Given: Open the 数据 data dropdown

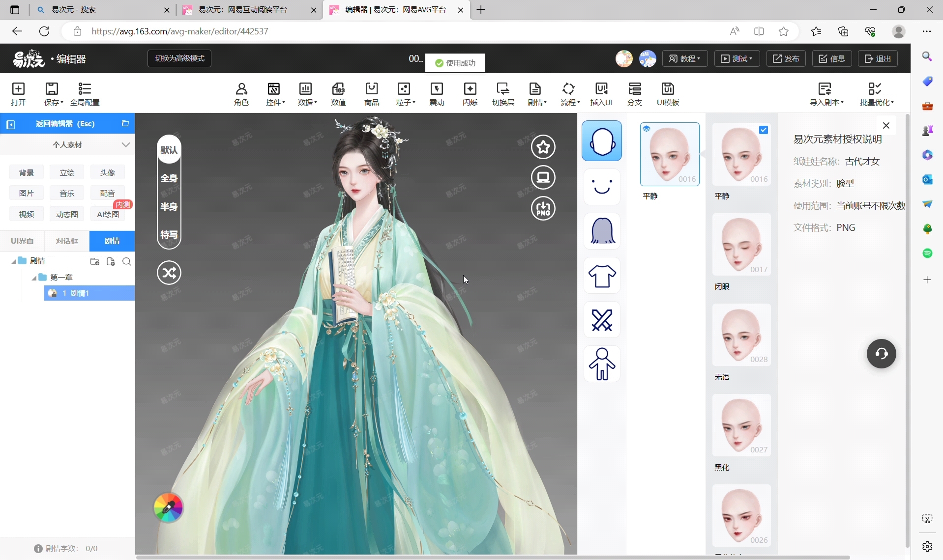Looking at the screenshot, I should pyautogui.click(x=307, y=94).
